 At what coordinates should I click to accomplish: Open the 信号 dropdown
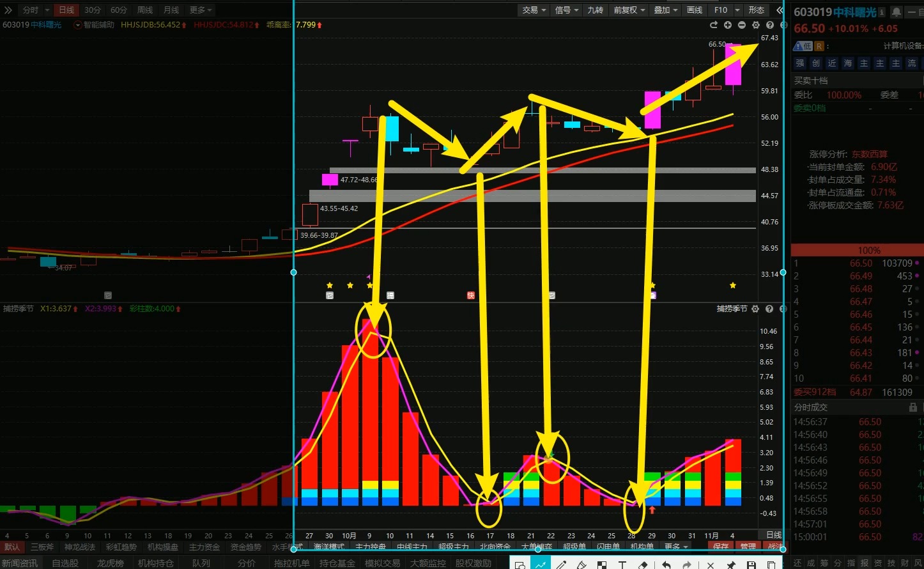(566, 10)
